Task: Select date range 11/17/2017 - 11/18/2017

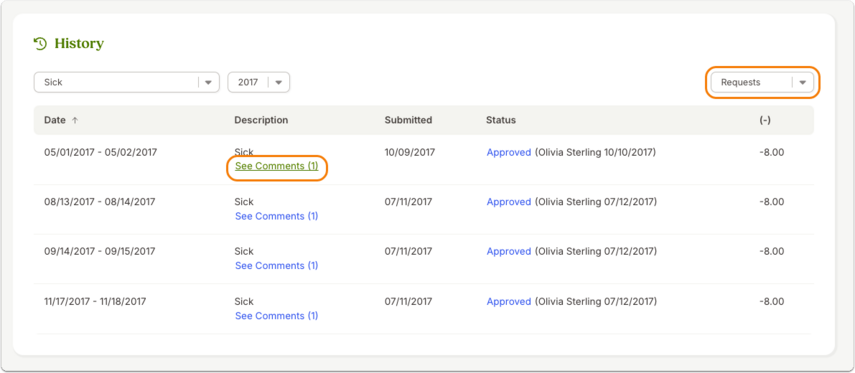Action: pyautogui.click(x=95, y=302)
